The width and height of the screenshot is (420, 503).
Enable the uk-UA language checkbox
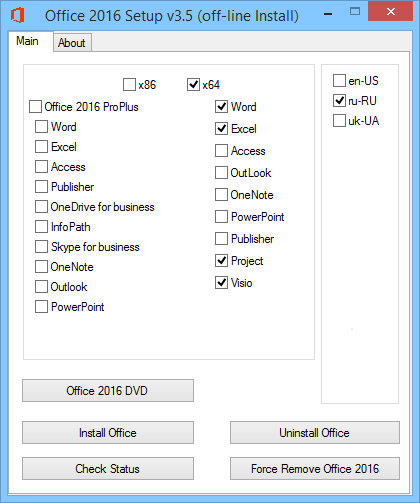pos(339,121)
